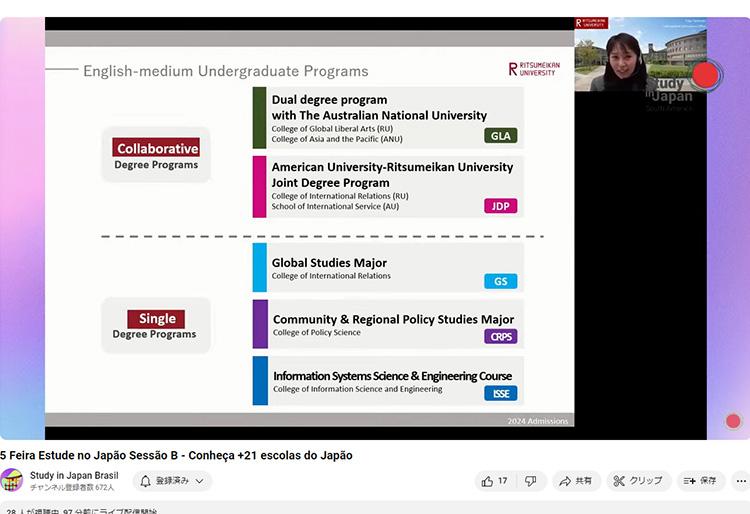Open the Study in Japan Brasil channel name
The image size is (750, 514).
(74, 476)
